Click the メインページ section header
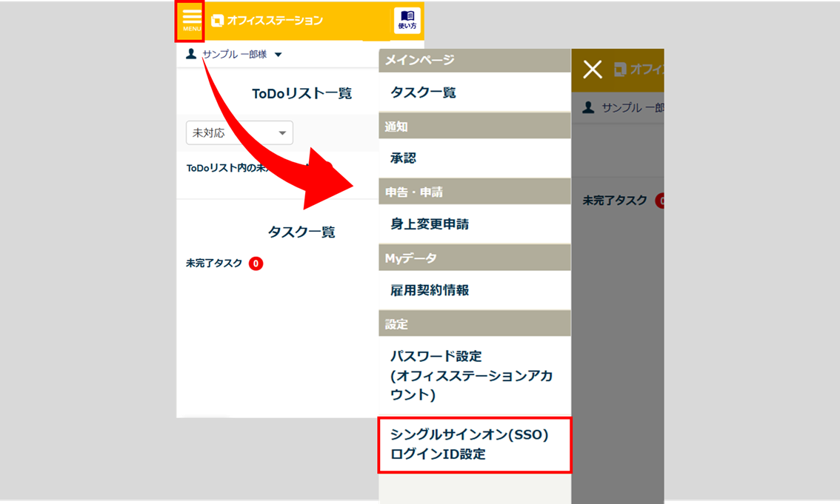840x504 pixels. click(475, 60)
